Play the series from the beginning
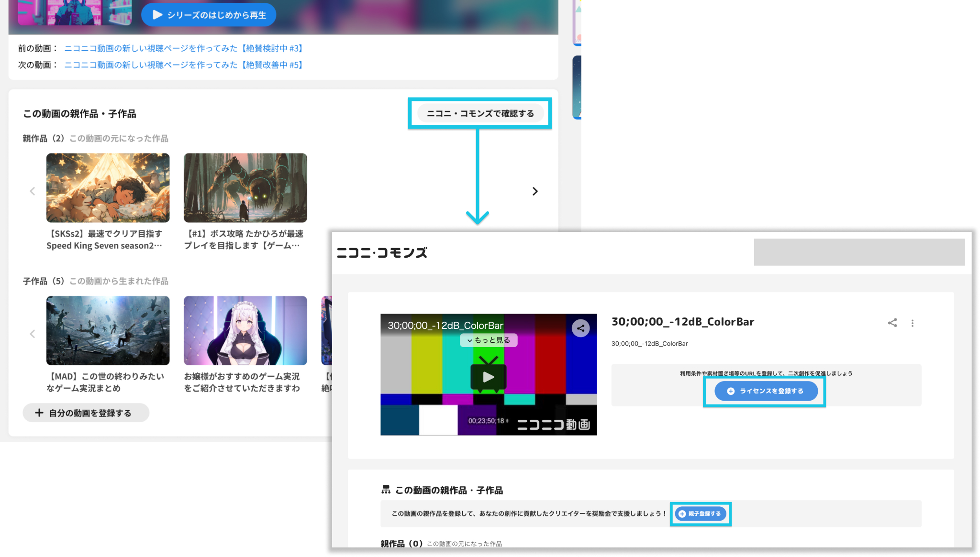The height and width of the screenshot is (557, 980). pos(209,15)
